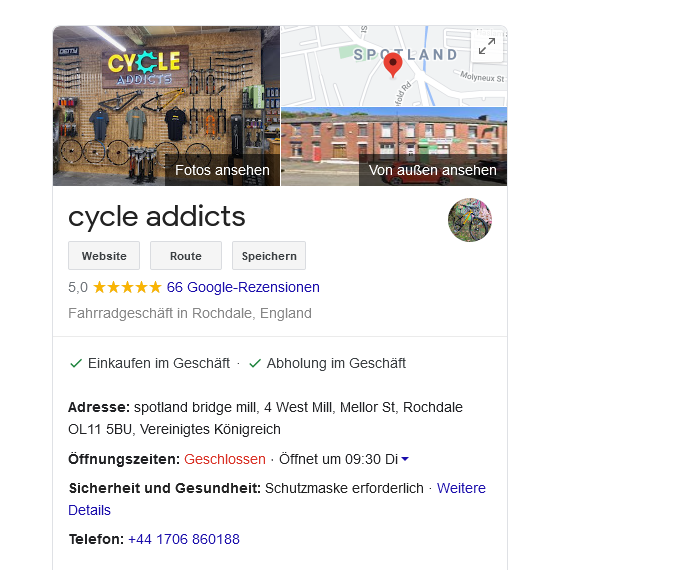Image resolution: width=680 pixels, height=570 pixels.
Task: Call phone number +44 1706 860188
Action: [x=184, y=539]
